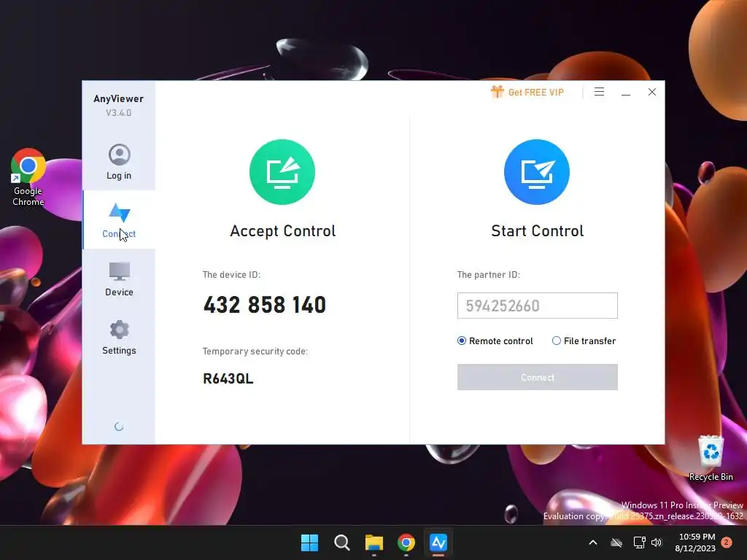Open the Windows Start menu
Image resolution: width=747 pixels, height=560 pixels.
click(x=309, y=542)
